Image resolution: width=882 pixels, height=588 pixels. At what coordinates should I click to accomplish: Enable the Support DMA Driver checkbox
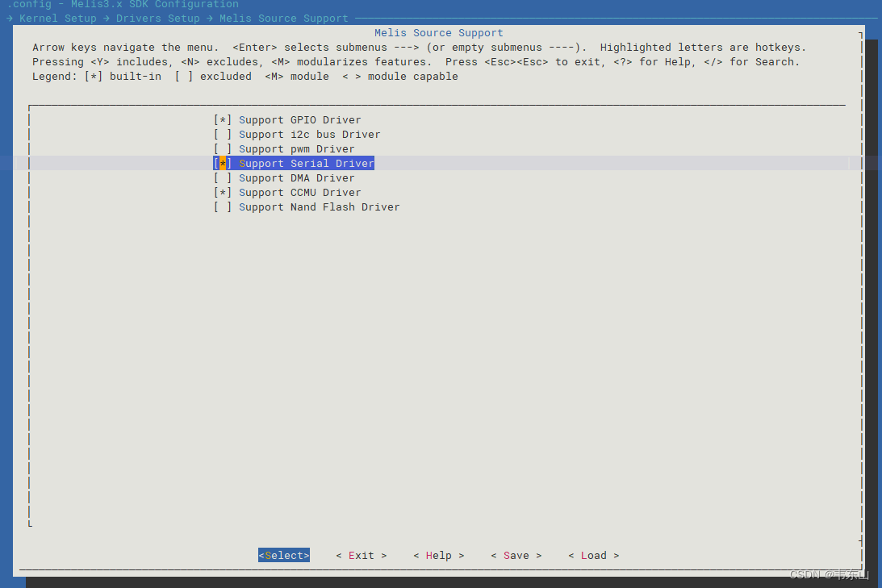pos(223,178)
